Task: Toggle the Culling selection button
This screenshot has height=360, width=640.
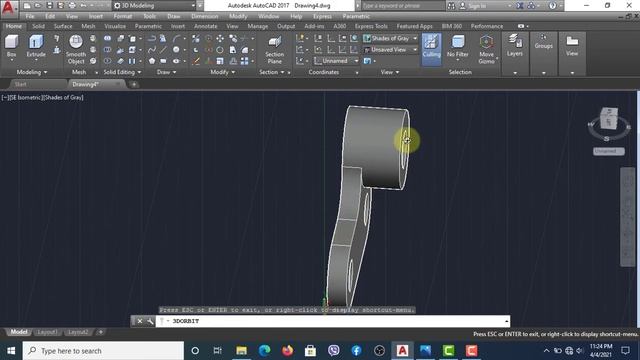Action: pyautogui.click(x=431, y=49)
